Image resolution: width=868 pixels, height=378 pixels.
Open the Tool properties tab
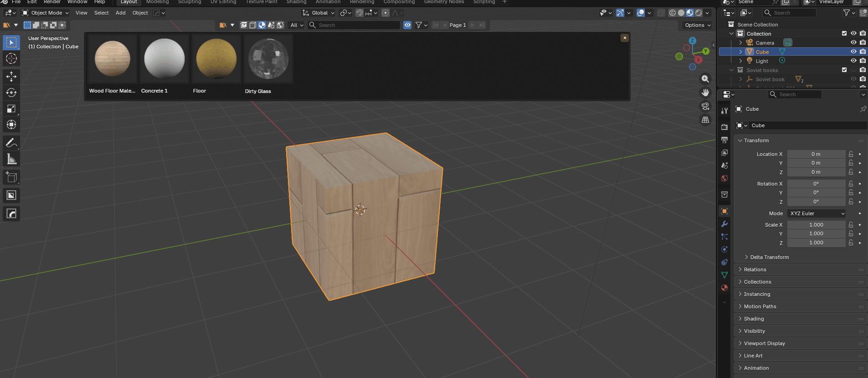(724, 110)
